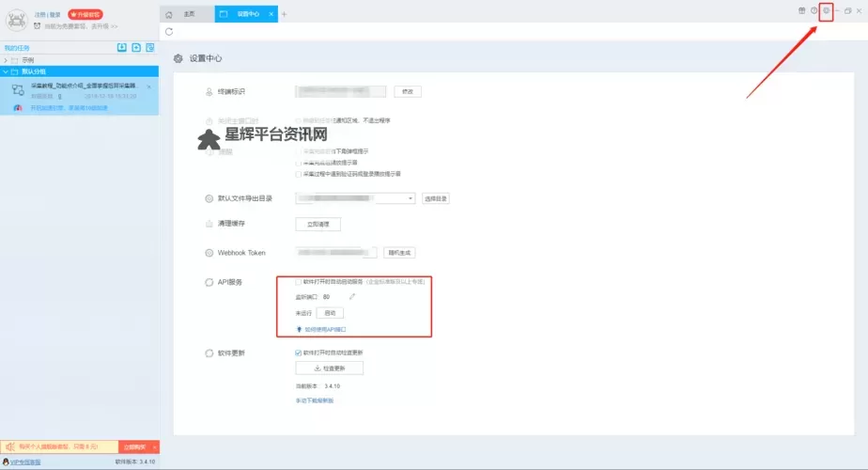The width and height of the screenshot is (868, 470).
Task: Click the orange 立即购买 button
Action: pos(134,446)
